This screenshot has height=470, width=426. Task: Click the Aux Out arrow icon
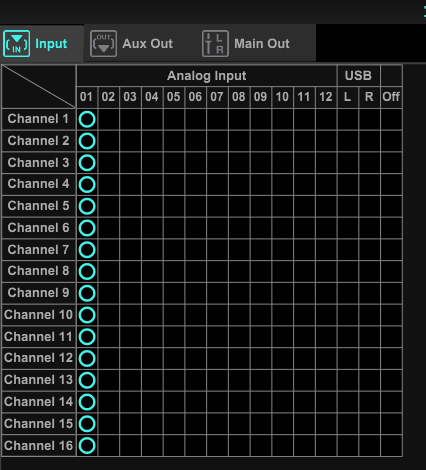pos(103,44)
